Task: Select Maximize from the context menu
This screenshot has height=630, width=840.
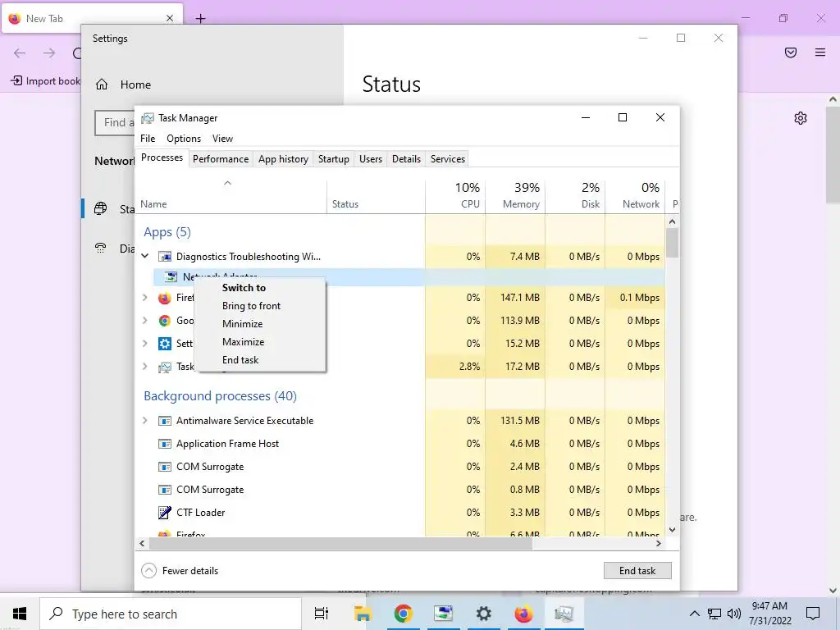Action: click(x=260, y=342)
